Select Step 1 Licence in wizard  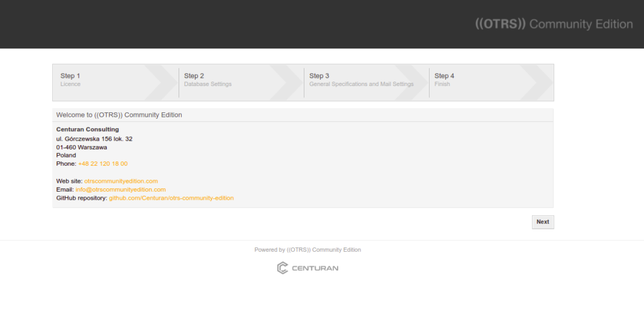click(x=116, y=82)
